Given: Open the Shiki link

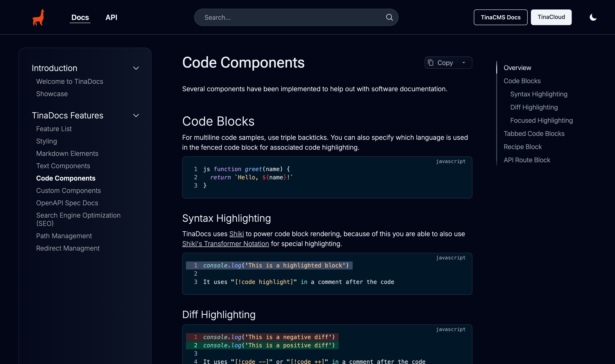Looking at the screenshot, I should (236, 234).
